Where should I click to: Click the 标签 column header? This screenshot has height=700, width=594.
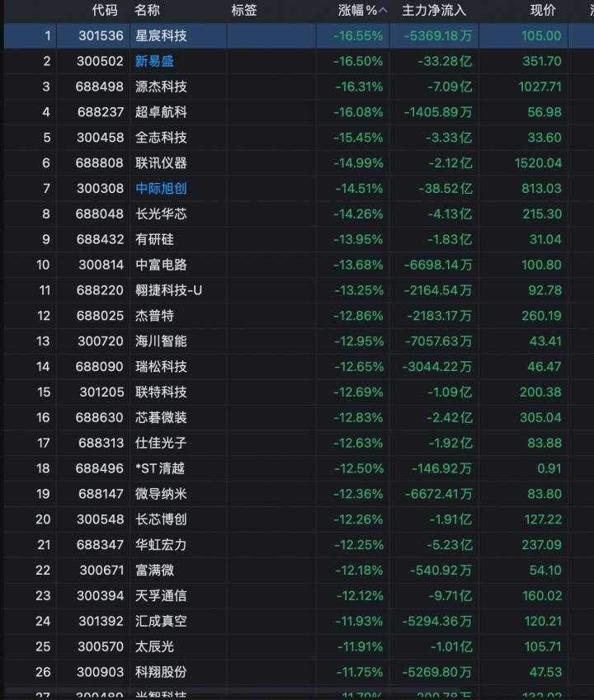pyautogui.click(x=244, y=10)
